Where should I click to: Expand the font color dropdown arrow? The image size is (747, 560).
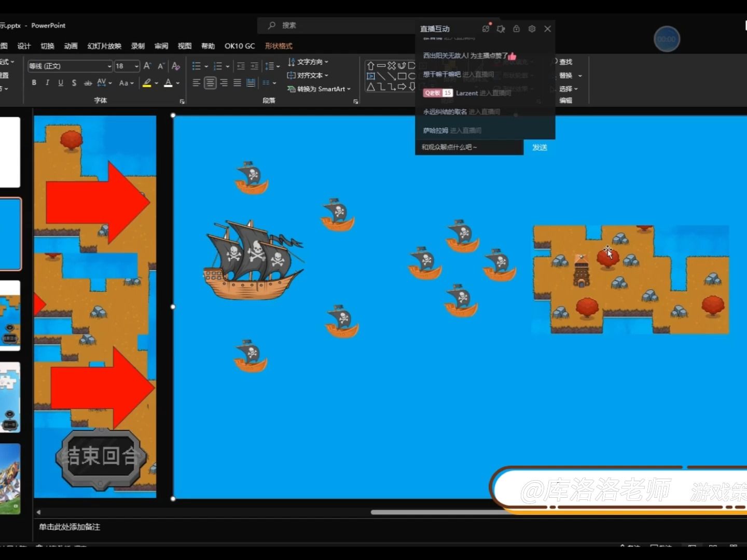[x=178, y=82]
